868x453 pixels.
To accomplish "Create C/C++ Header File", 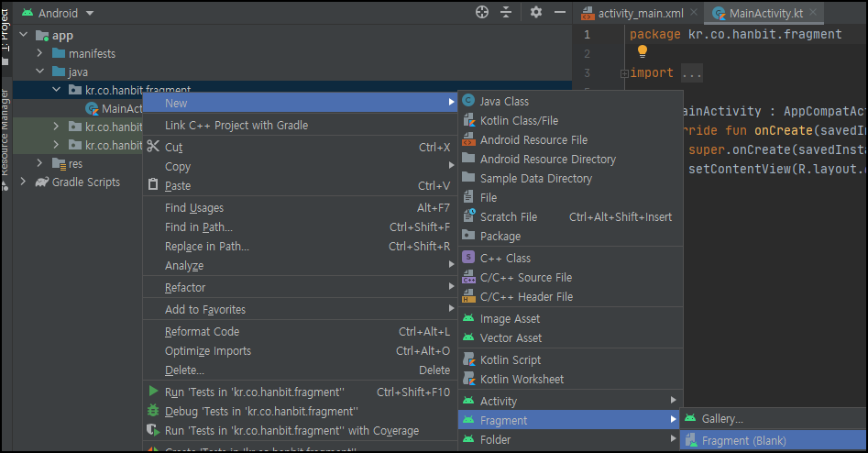I will 570,297.
